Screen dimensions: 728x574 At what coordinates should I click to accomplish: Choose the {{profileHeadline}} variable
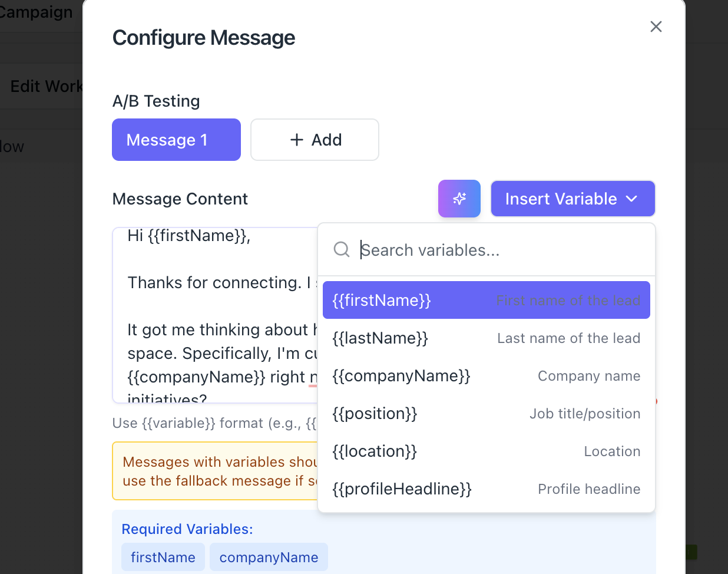pos(486,489)
